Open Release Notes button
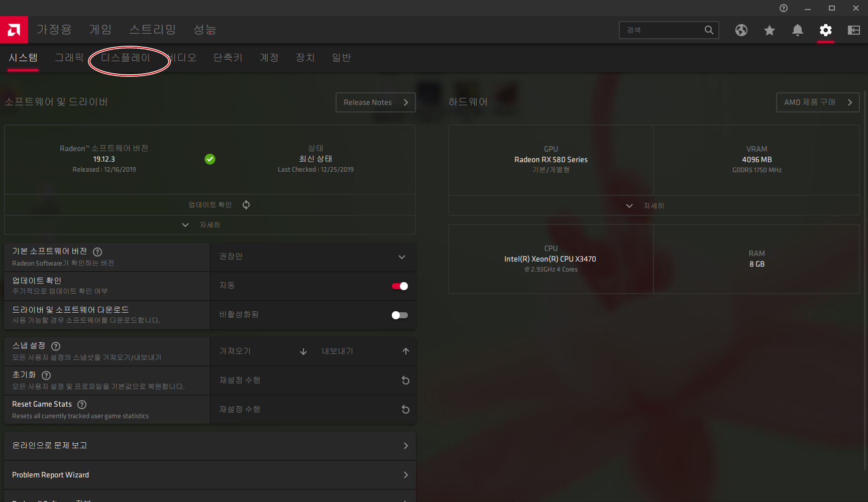The height and width of the screenshot is (502, 868). (376, 102)
